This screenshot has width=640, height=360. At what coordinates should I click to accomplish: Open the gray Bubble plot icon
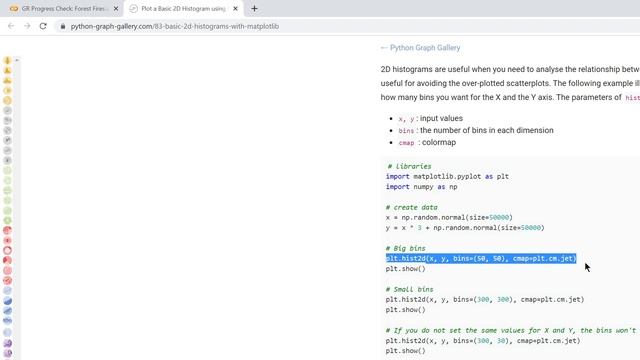coord(7,140)
